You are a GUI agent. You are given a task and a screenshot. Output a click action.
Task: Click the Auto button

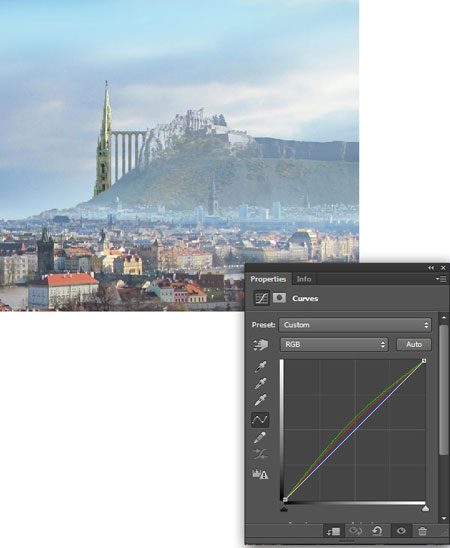(x=414, y=345)
